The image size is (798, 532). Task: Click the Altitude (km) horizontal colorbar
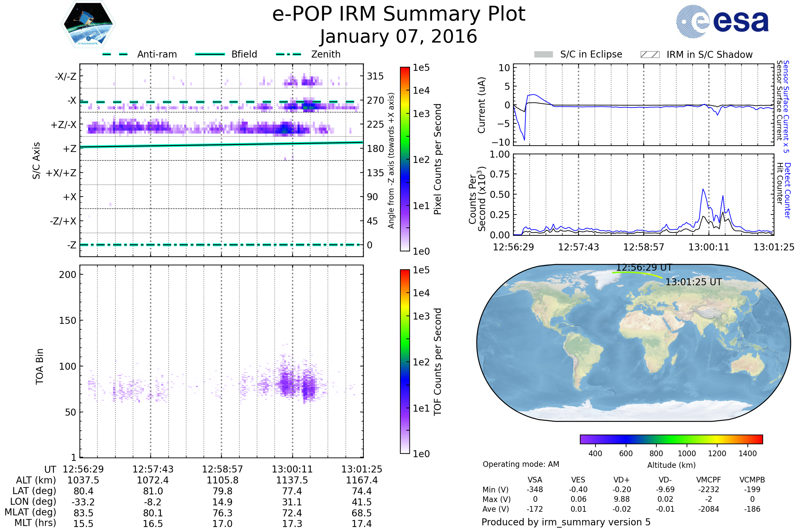(671, 439)
